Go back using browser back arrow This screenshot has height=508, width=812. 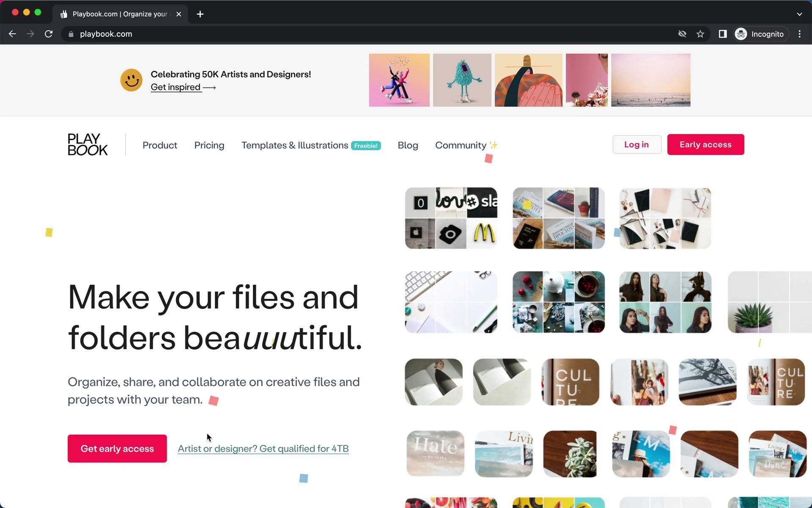pos(12,34)
